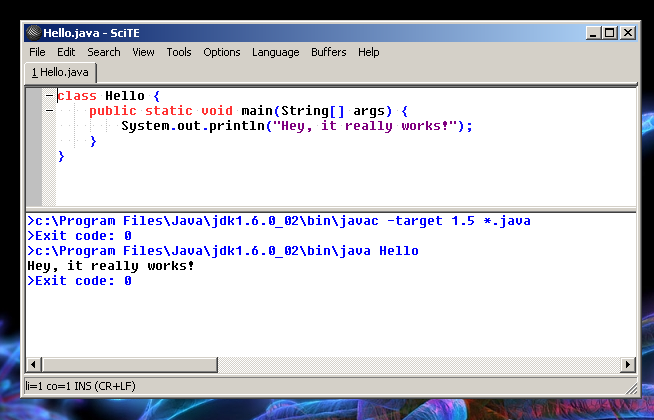The width and height of the screenshot is (654, 420).
Task: Open the Help menu
Action: [369, 52]
